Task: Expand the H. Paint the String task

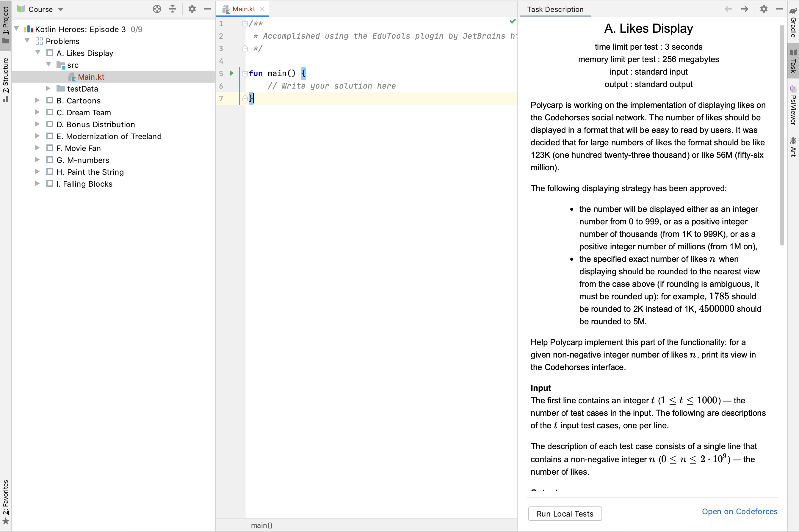Action: coord(37,172)
